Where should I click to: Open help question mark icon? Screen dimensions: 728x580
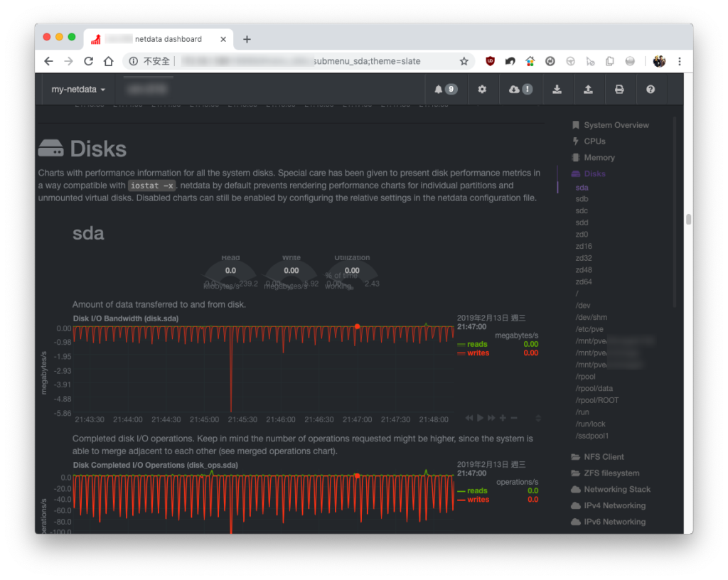pyautogui.click(x=650, y=89)
